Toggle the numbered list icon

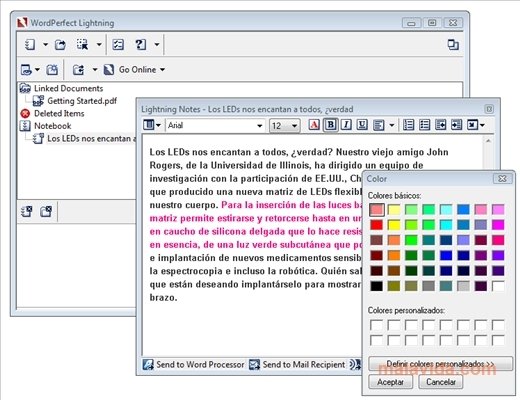[x=408, y=125]
